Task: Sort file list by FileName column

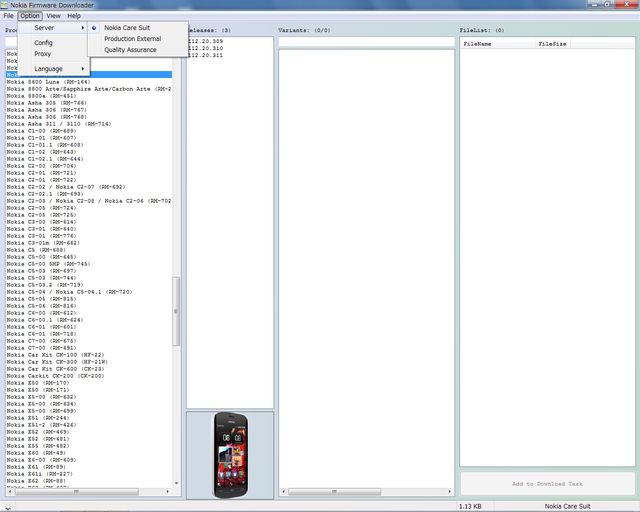Action: pyautogui.click(x=478, y=44)
